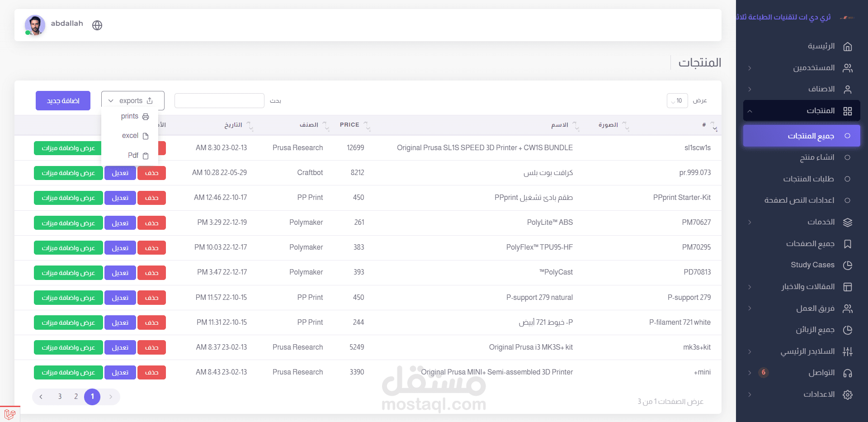
Task: Click the abdallah username
Action: pos(67,24)
